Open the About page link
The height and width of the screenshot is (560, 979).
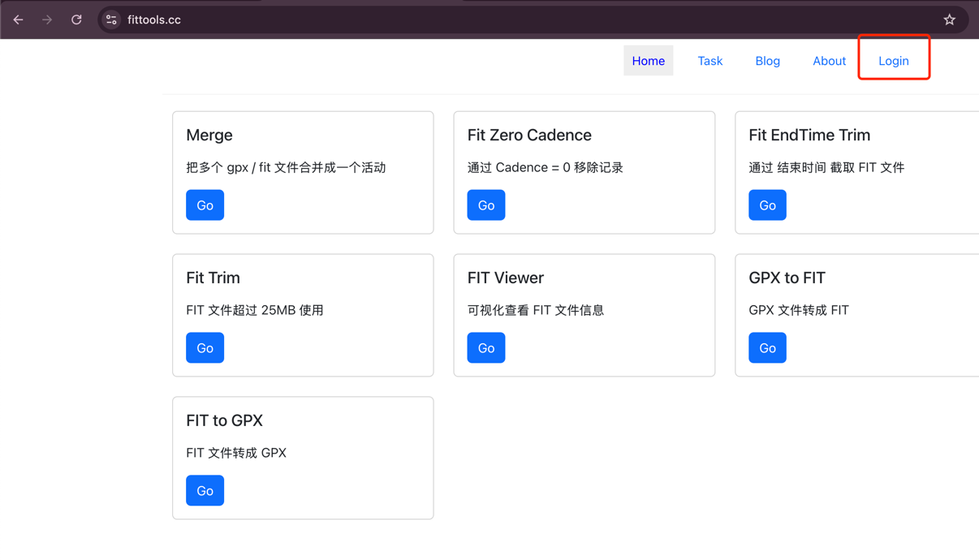829,61
